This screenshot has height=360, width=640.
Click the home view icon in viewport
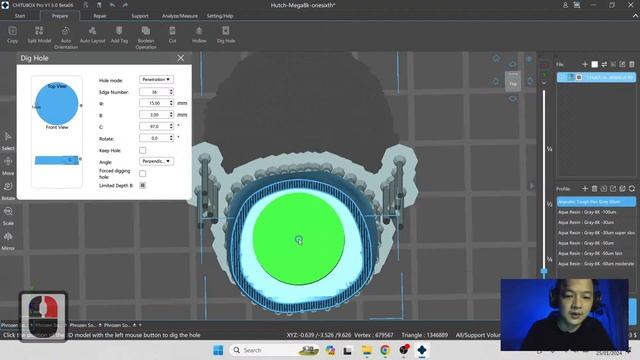(496, 58)
